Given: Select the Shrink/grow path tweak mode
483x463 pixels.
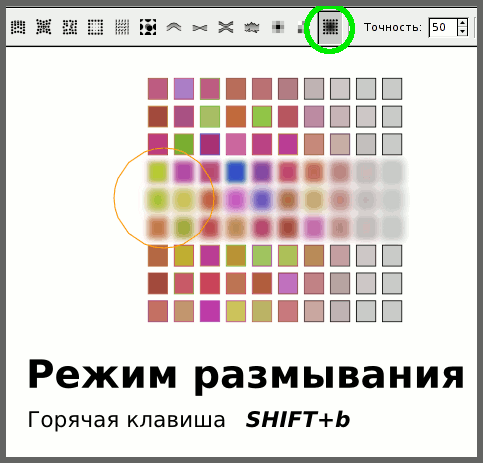Looking at the screenshot, I should (x=200, y=28).
